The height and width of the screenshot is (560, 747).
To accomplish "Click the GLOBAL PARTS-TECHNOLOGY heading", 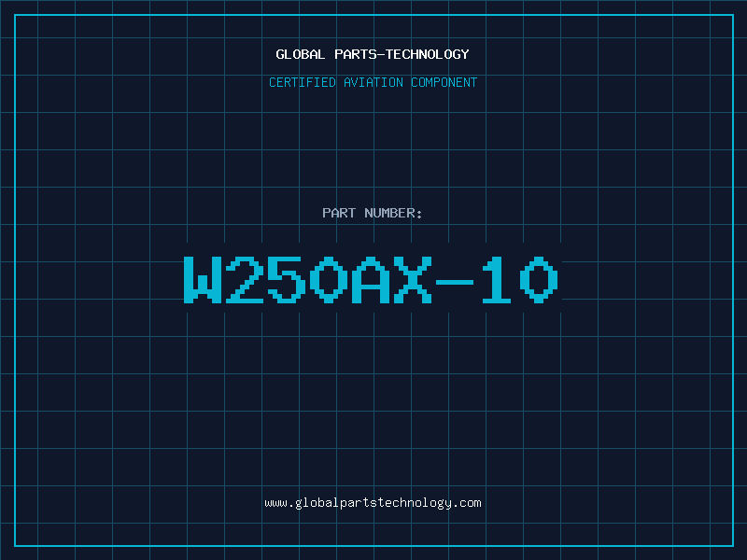I will (373, 54).
